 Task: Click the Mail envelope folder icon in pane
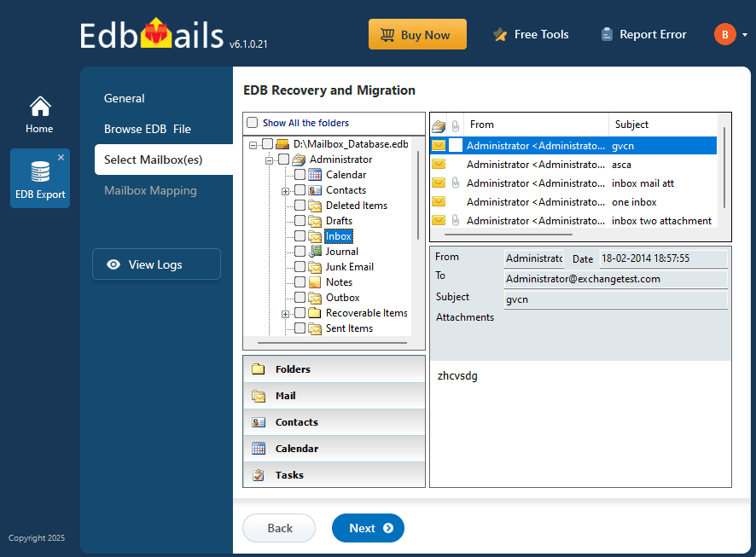pos(259,396)
